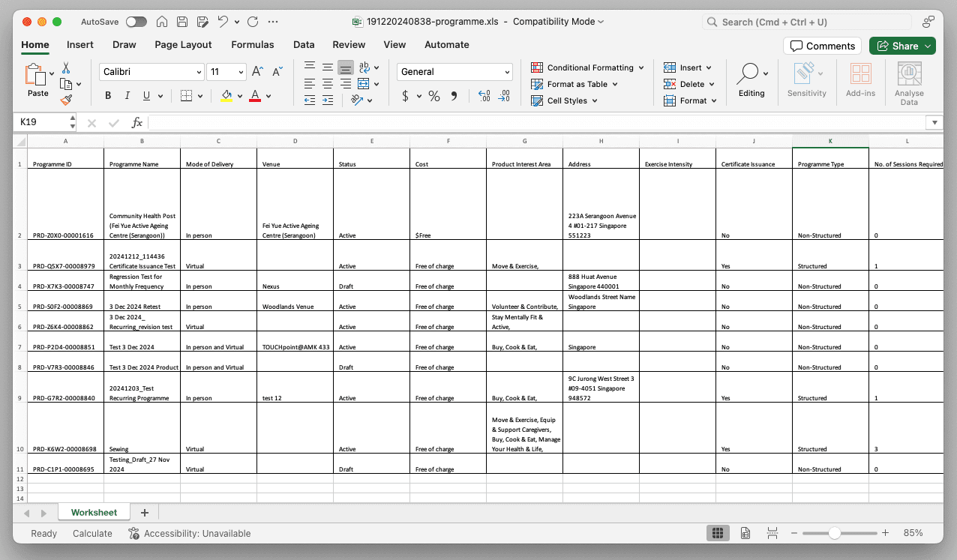Decrease decimal places

tap(504, 96)
